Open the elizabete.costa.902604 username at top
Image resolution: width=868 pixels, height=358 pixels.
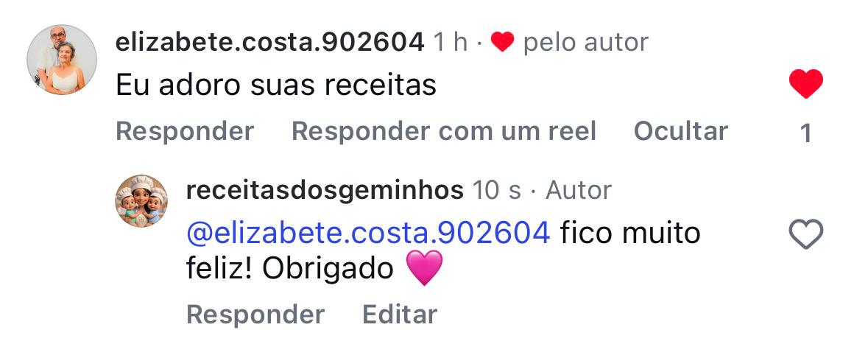(269, 42)
